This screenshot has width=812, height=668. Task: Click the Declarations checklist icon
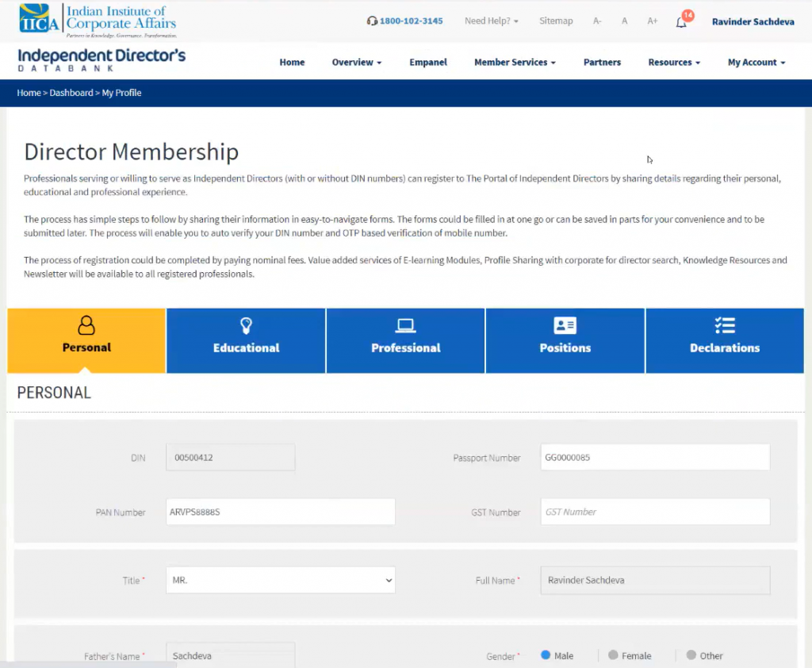click(724, 325)
